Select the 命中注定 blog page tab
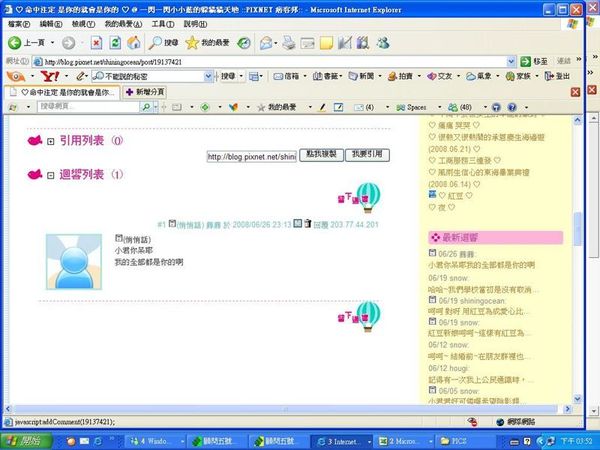The width and height of the screenshot is (600, 450). pyautogui.click(x=62, y=92)
